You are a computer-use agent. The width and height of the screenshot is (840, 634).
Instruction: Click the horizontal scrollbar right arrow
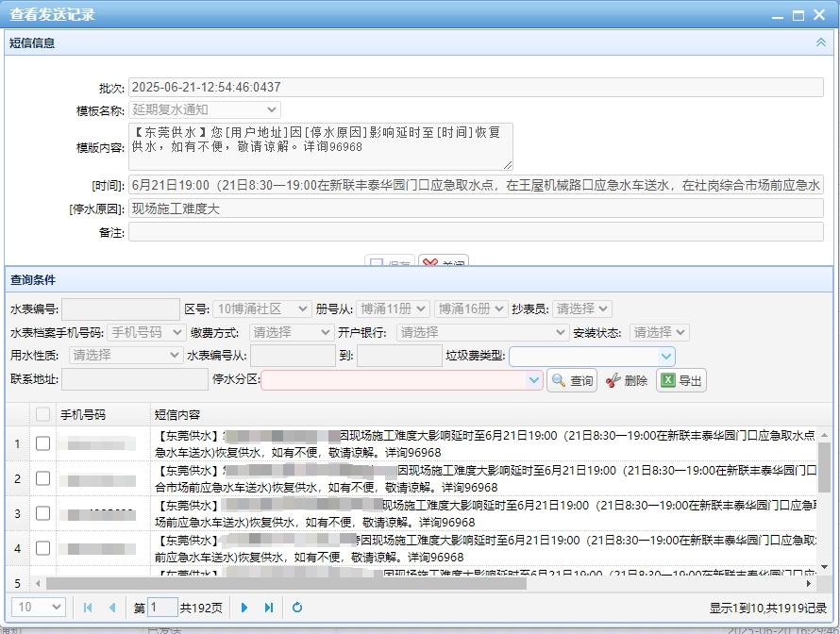[x=809, y=583]
